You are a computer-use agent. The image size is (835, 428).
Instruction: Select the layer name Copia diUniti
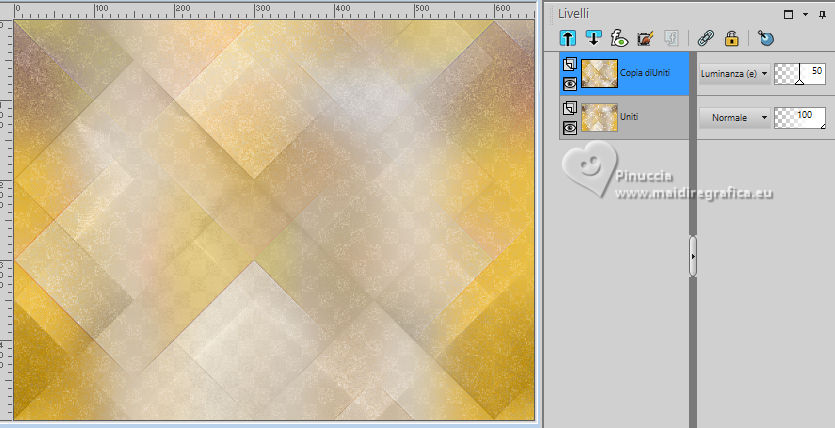[645, 73]
